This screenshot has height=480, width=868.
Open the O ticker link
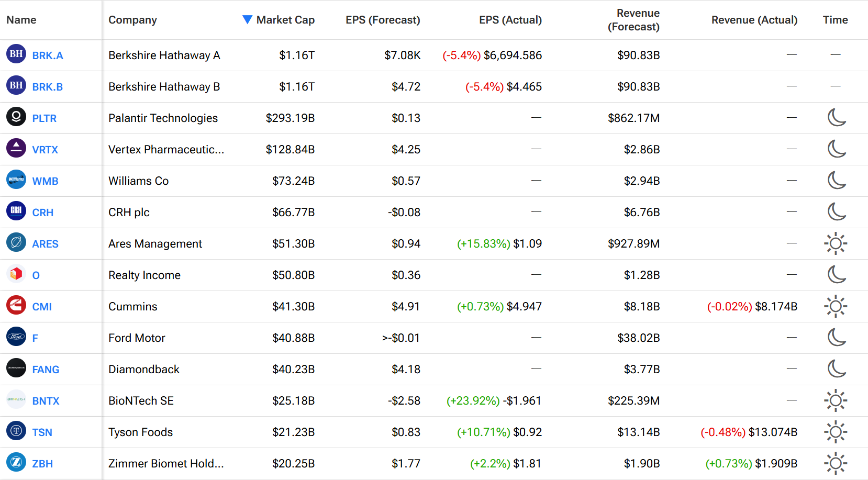36,275
